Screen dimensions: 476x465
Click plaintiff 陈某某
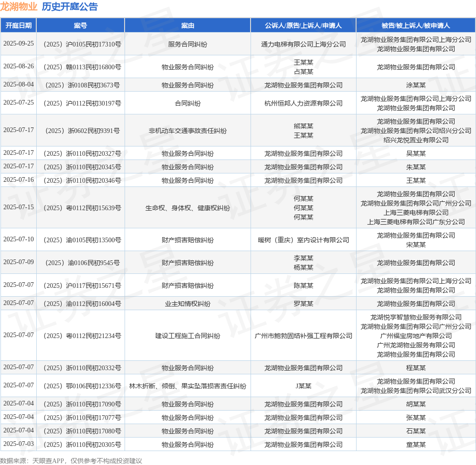[x=303, y=286]
